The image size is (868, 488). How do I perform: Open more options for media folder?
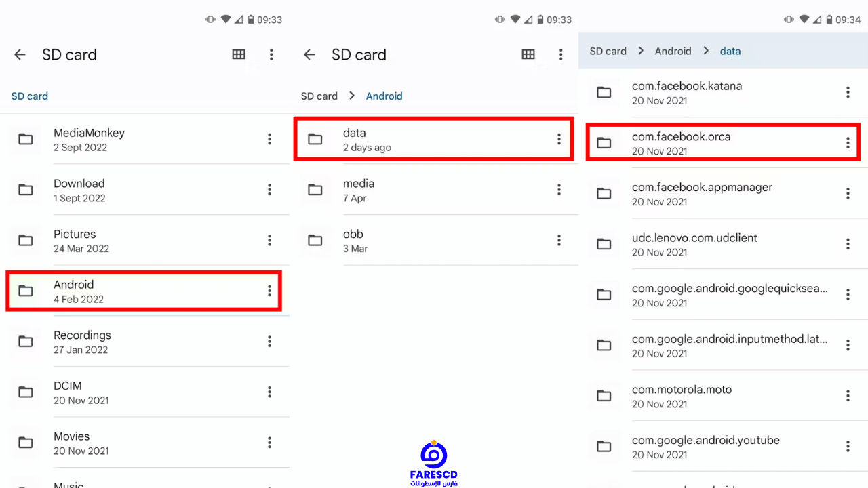559,190
